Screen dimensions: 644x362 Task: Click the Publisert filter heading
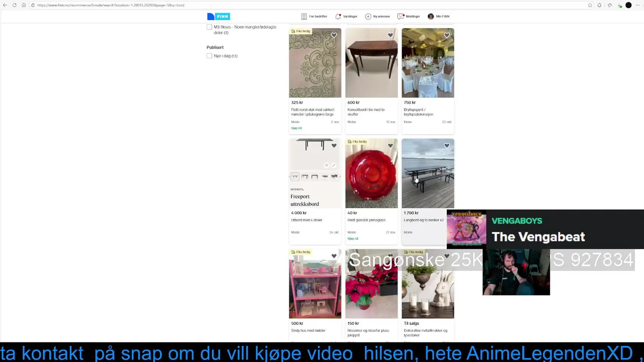215,47
